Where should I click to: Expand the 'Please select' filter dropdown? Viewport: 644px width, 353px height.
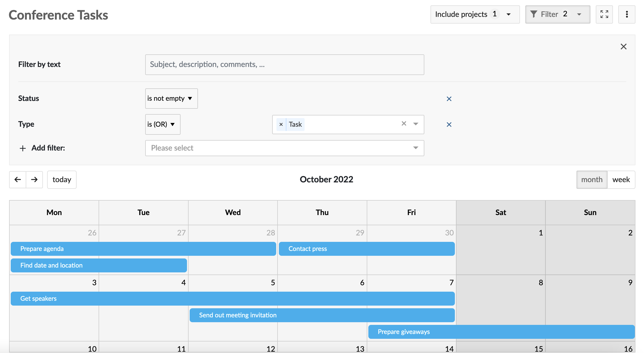coord(284,148)
